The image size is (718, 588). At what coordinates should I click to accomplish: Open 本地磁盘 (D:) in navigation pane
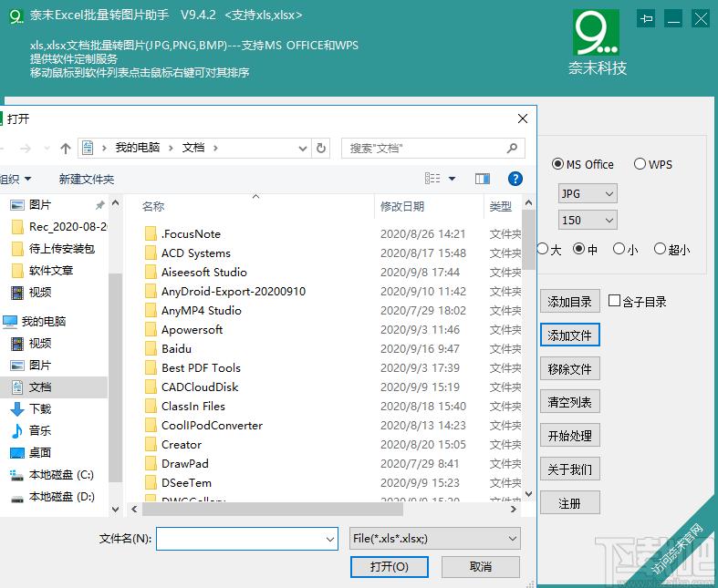click(52, 497)
